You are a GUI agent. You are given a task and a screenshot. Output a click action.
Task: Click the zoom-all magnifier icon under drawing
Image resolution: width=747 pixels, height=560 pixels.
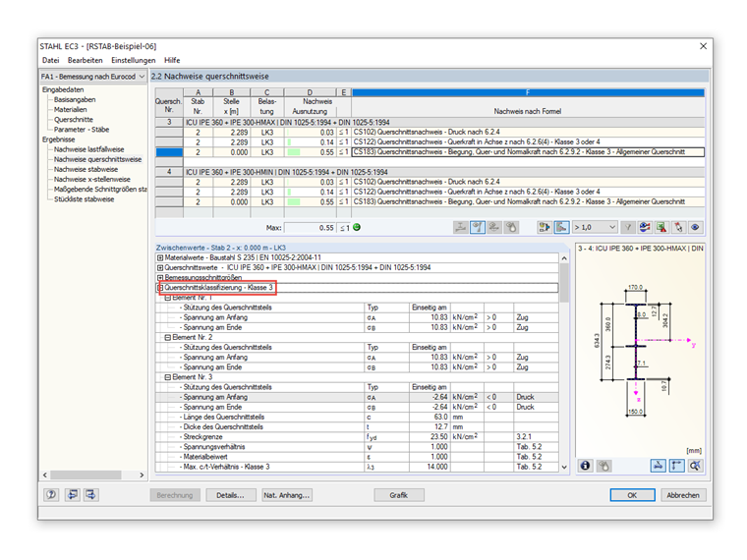[x=695, y=466]
